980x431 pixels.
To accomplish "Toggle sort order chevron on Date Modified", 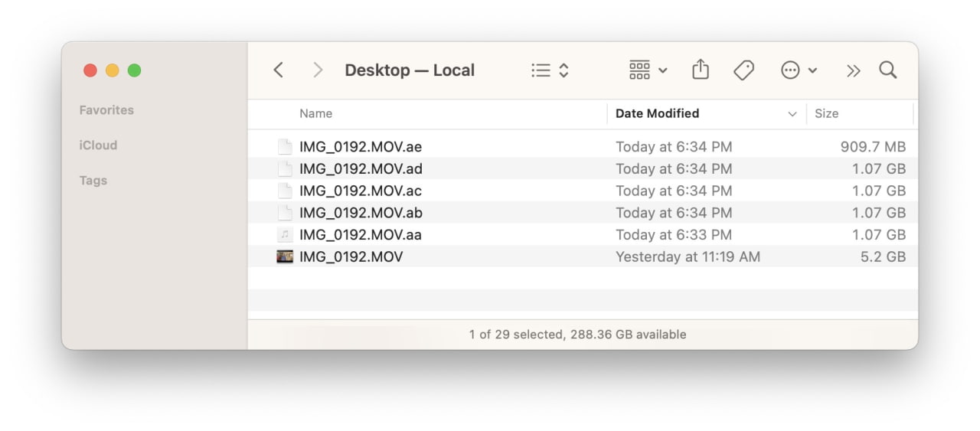I will tap(792, 114).
